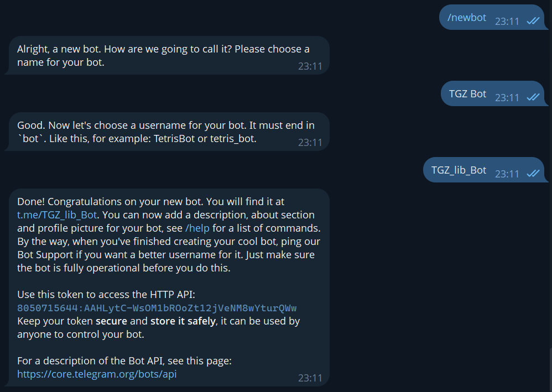Click timestamp on the /newbot message
Image resolution: width=552 pixels, height=392 pixels.
click(x=507, y=22)
